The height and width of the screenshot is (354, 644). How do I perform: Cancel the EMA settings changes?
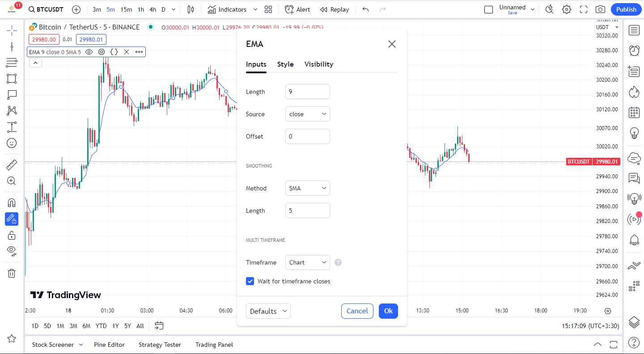(x=357, y=311)
